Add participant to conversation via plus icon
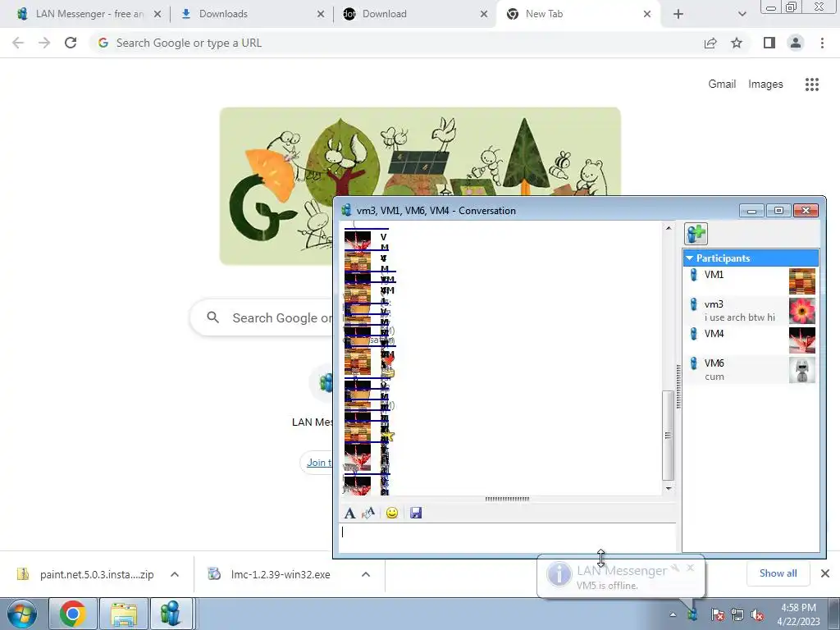The height and width of the screenshot is (630, 840). pyautogui.click(x=696, y=234)
